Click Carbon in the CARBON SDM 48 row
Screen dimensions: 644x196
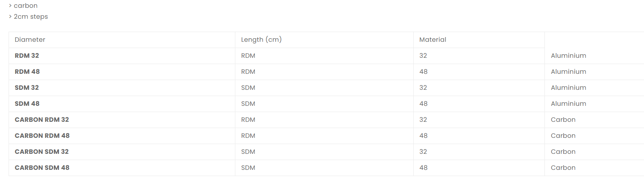point(563,168)
